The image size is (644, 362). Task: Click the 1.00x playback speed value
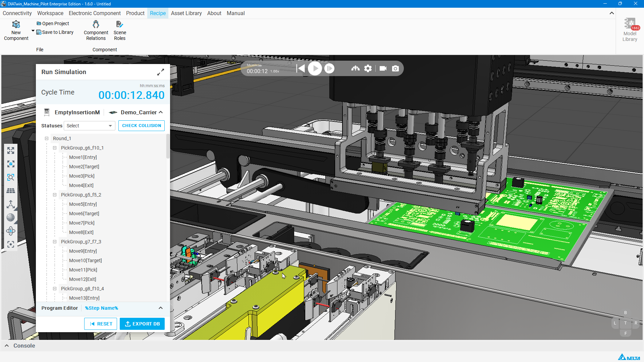tap(275, 71)
